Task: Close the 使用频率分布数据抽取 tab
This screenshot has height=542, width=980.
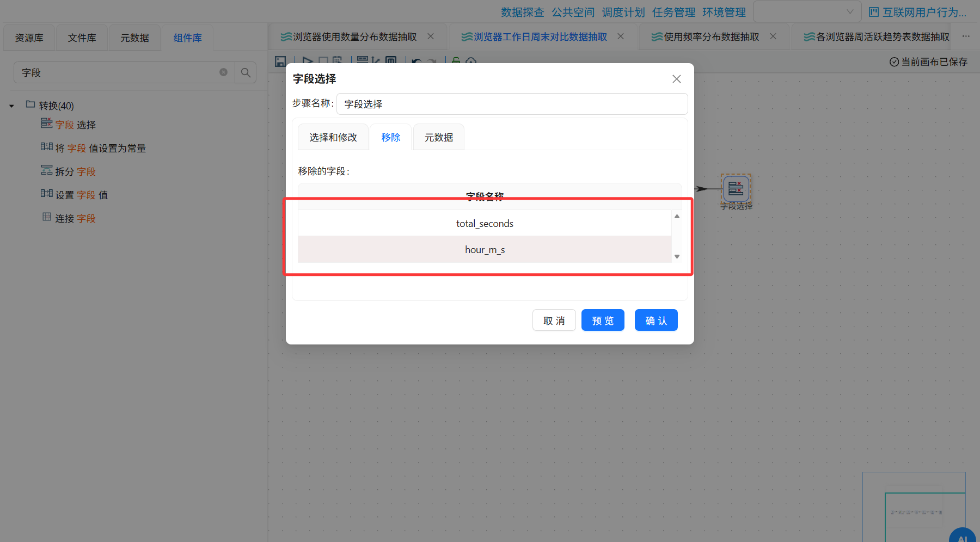Action: 773,36
